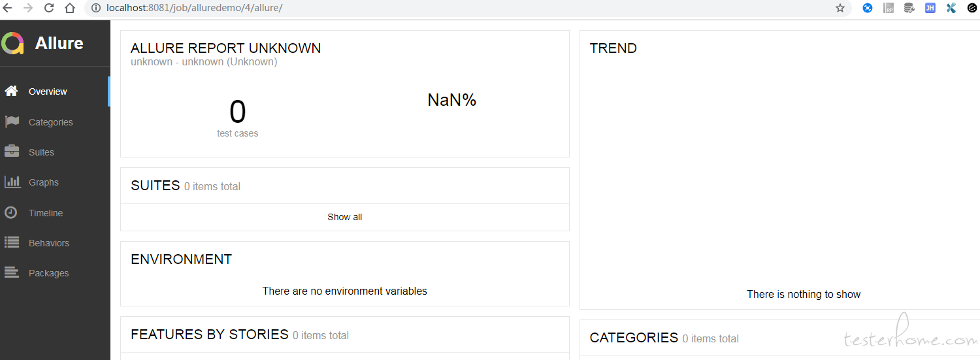Screen dimensions: 980x360
Task: Click the SUITES widget heading
Action: click(x=155, y=186)
